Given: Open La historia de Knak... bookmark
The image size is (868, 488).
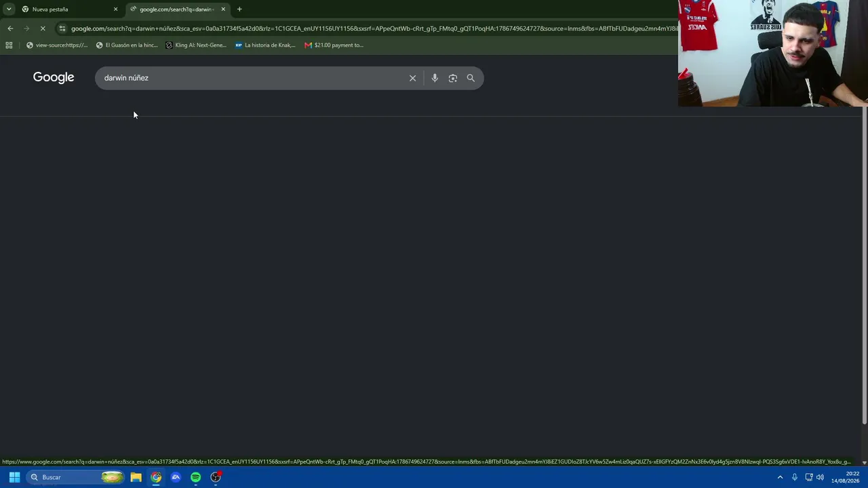Looking at the screenshot, I should click(265, 45).
